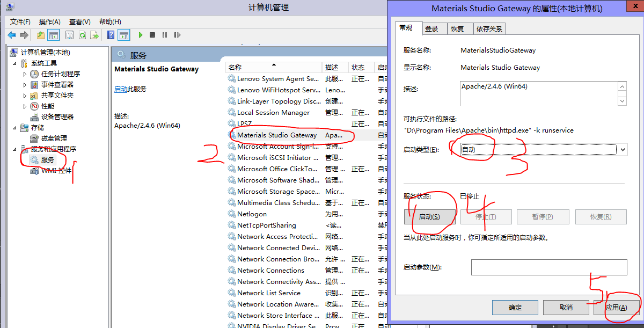Click the gear icon beside Netlogon

pyautogui.click(x=232, y=214)
